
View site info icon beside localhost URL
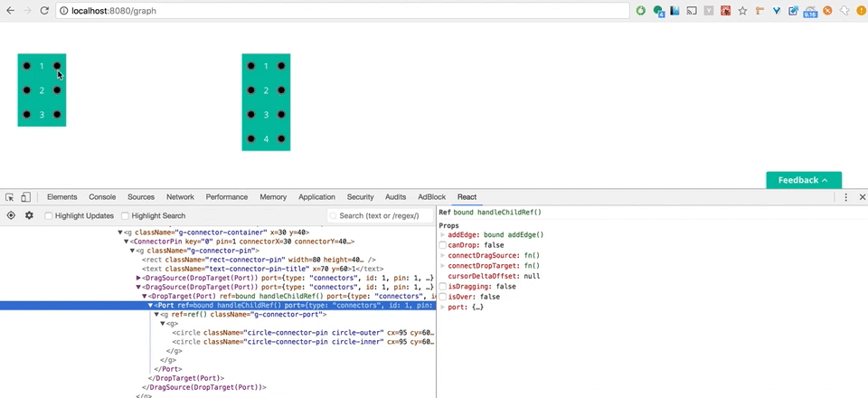(x=63, y=11)
